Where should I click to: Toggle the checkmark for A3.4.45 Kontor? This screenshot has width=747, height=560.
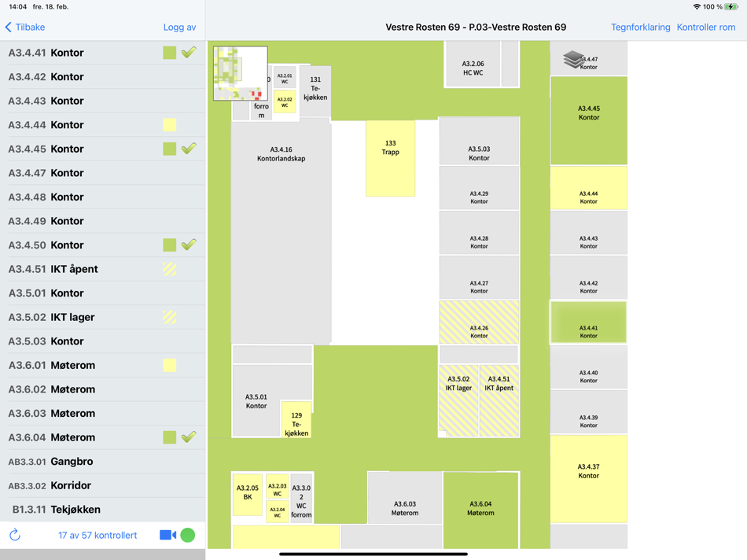[x=189, y=149]
